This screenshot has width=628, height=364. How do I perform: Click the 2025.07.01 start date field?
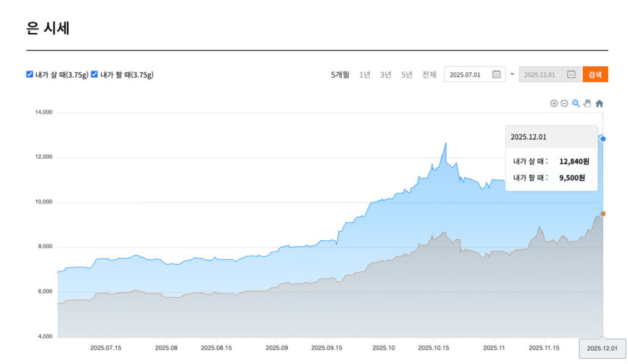pos(466,75)
